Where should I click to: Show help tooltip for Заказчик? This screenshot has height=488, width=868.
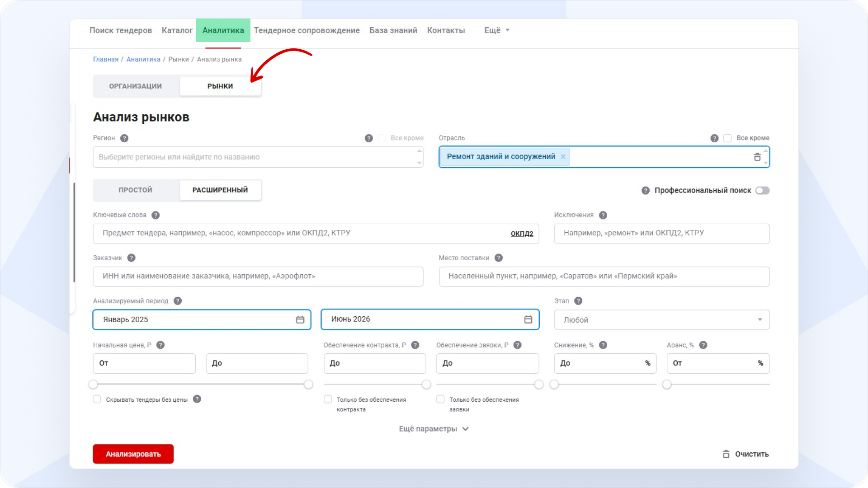pos(132,258)
